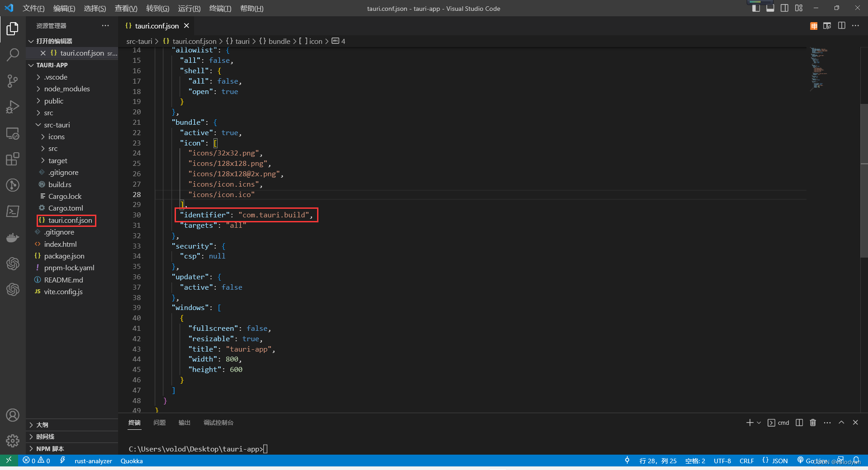Open the second ChatGPT icon in activity bar

pos(13,289)
